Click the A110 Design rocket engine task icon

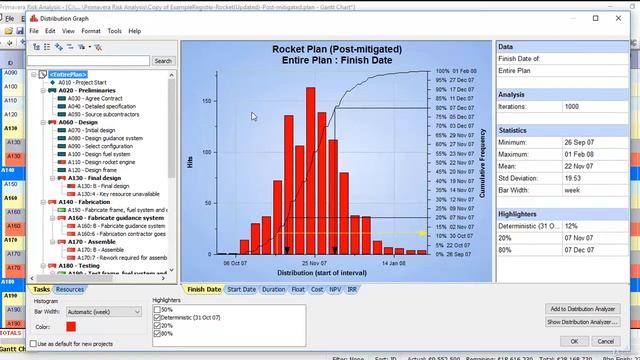pyautogui.click(x=62, y=162)
